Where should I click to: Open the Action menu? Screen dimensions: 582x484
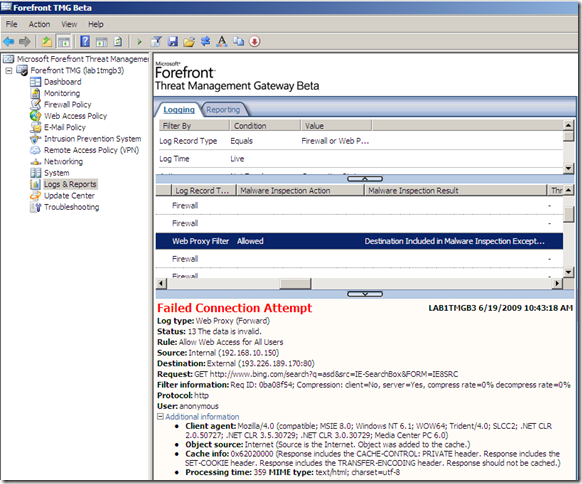[x=39, y=24]
